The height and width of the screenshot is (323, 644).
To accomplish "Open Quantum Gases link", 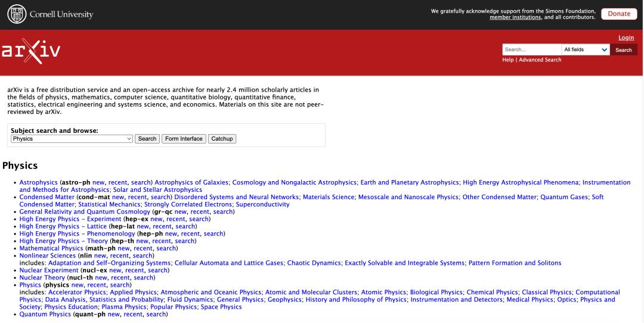I will [564, 197].
